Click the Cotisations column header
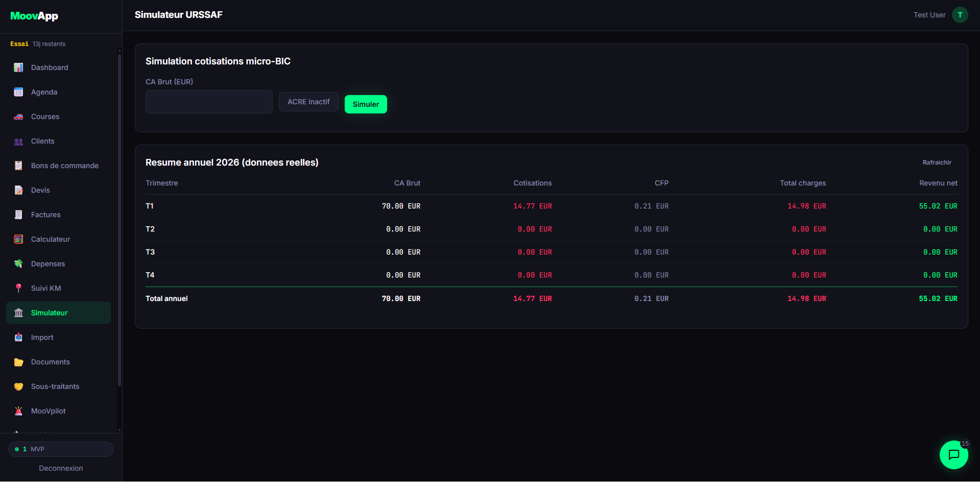Screen dimensions: 980x484 click(533, 183)
